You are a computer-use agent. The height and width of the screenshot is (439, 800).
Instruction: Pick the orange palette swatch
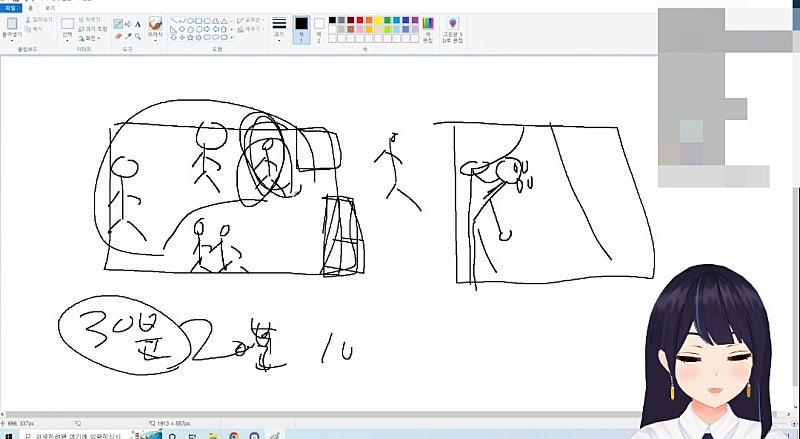pyautogui.click(x=369, y=20)
